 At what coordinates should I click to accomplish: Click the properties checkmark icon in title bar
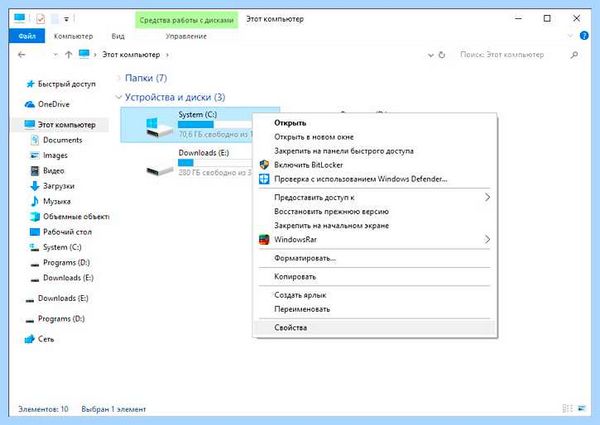41,18
